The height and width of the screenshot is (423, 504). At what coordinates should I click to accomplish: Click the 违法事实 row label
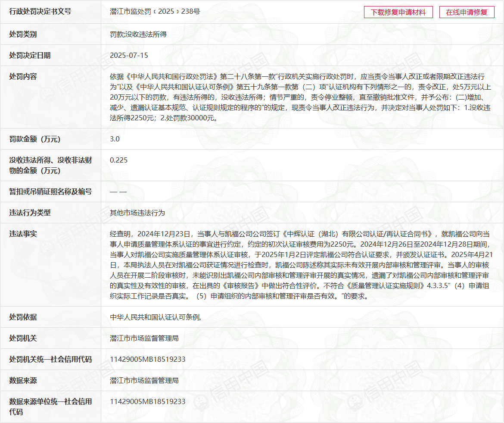[x=23, y=234]
